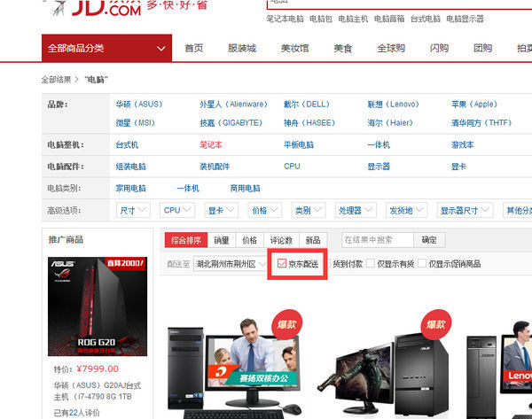Image resolution: width=532 pixels, height=419 pixels.
Task: Open 全球购 navigation item
Action: point(391,49)
